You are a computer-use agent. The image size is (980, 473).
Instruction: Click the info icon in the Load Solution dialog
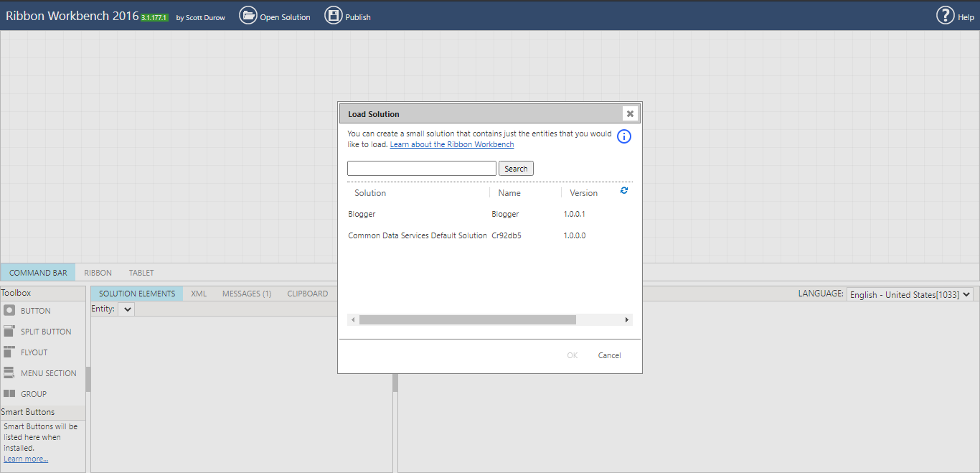point(623,136)
